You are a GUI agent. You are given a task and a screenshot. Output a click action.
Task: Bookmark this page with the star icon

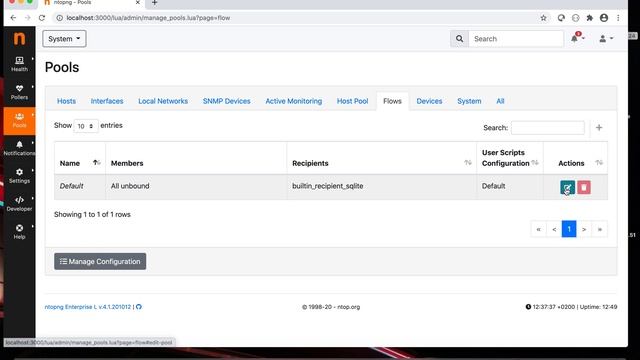pos(543,18)
